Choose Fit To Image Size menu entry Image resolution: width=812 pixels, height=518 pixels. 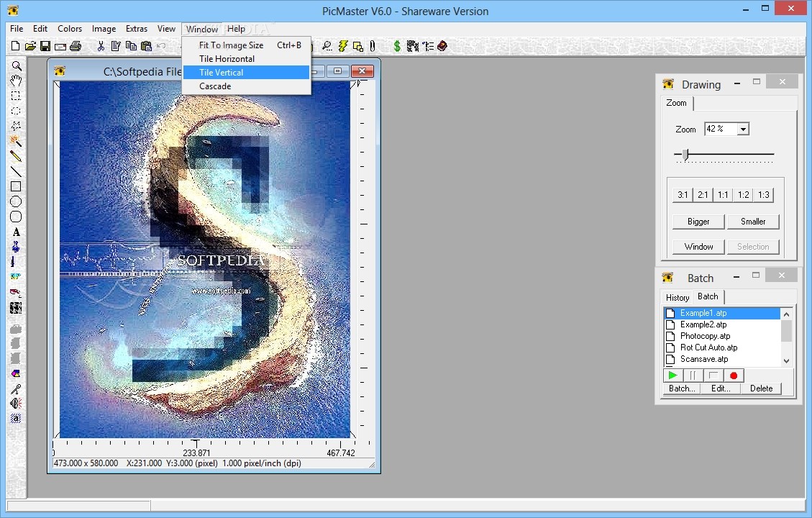pyautogui.click(x=246, y=45)
